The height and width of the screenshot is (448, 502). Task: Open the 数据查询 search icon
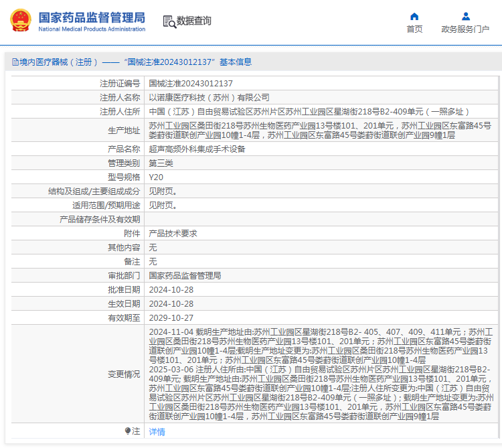coord(170,22)
